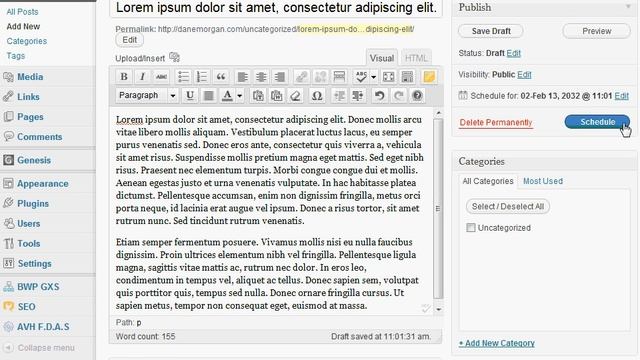Check the Uncategorized category checkbox

click(471, 228)
